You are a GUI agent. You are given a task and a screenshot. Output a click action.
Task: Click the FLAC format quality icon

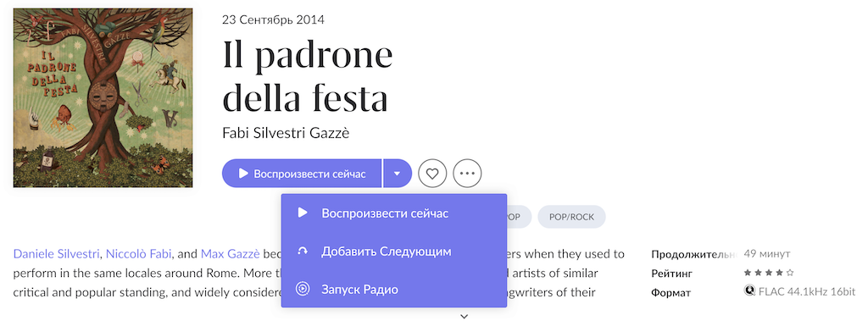[749, 290]
